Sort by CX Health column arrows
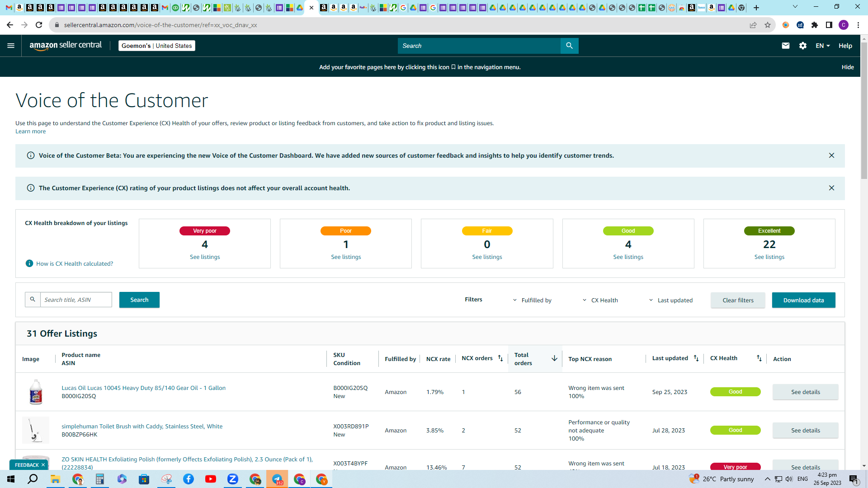The image size is (868, 488). click(x=759, y=358)
